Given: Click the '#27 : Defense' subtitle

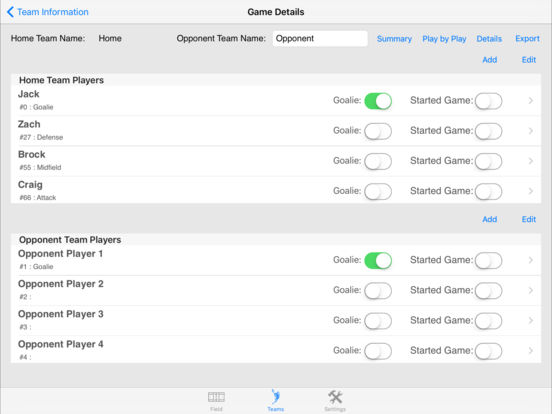Looking at the screenshot, I should pyautogui.click(x=41, y=137).
